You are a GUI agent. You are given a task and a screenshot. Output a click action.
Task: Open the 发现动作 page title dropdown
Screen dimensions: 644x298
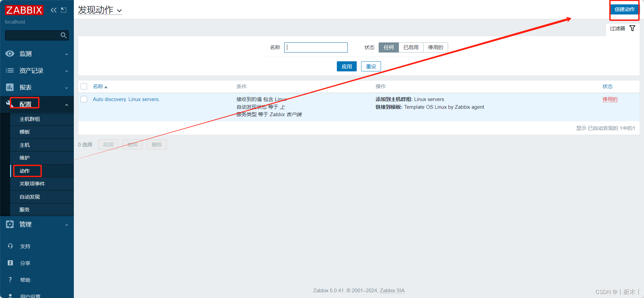(100, 10)
